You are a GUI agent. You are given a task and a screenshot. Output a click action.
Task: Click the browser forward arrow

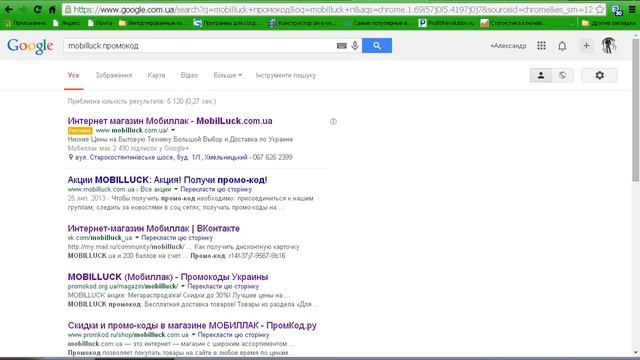tap(23, 9)
